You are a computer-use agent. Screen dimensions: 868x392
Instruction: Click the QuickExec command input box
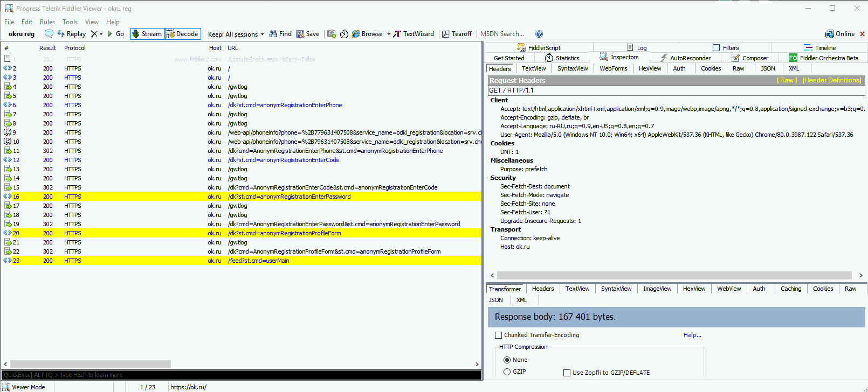[241, 375]
